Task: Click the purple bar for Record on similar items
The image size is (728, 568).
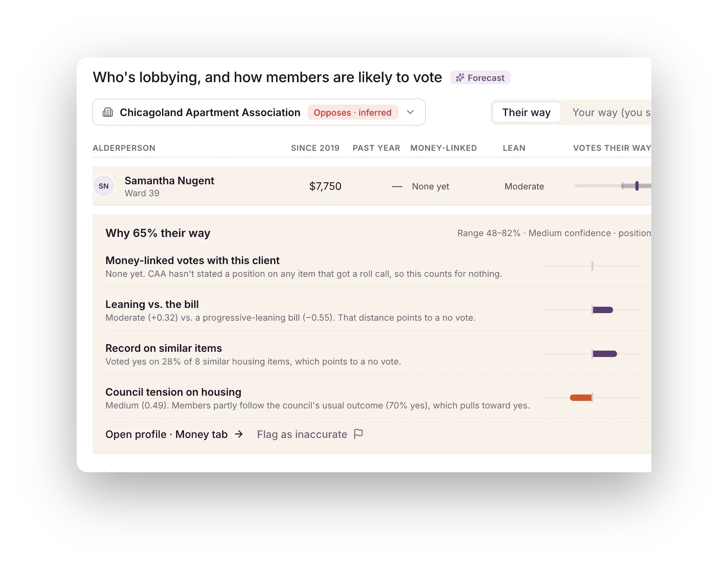Action: (605, 354)
